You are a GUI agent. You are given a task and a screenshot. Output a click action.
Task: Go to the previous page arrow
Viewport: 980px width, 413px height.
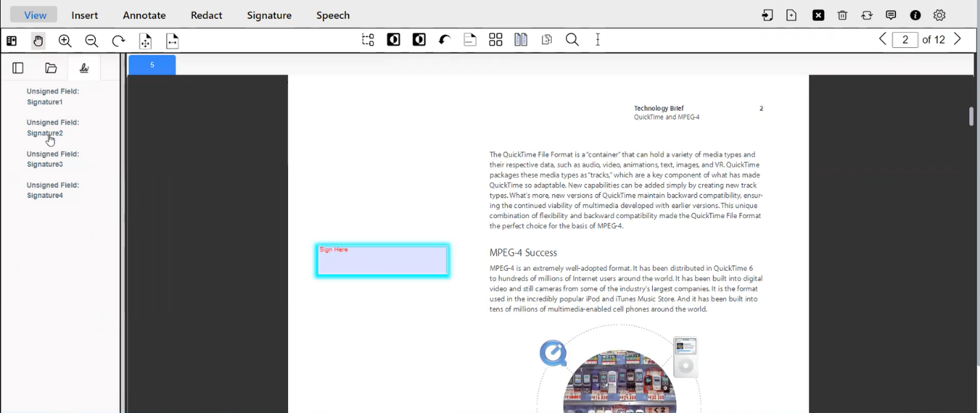point(883,39)
